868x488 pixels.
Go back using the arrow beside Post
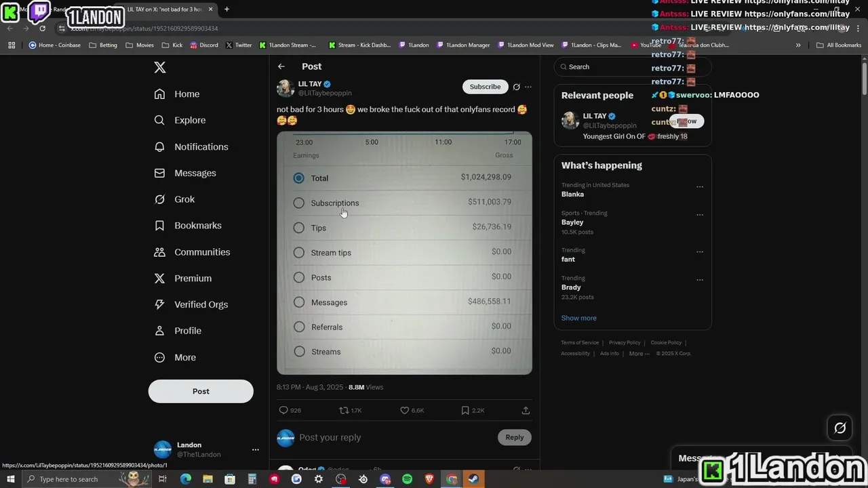(281, 66)
